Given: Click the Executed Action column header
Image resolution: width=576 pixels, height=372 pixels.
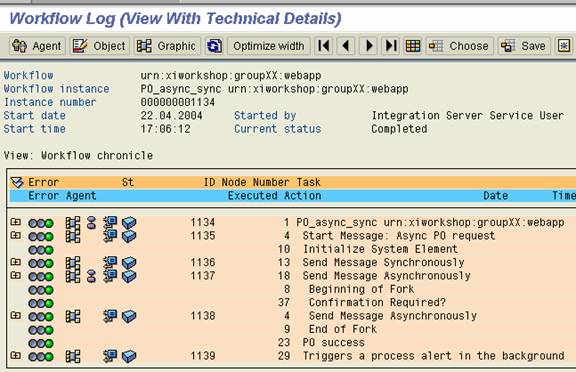Looking at the screenshot, I should pos(274,195).
